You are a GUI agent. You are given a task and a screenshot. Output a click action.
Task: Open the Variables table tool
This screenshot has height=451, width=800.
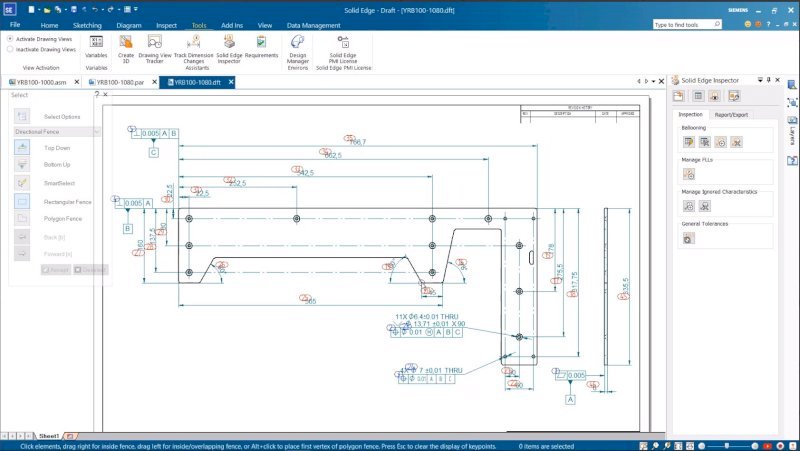pyautogui.click(x=96, y=45)
